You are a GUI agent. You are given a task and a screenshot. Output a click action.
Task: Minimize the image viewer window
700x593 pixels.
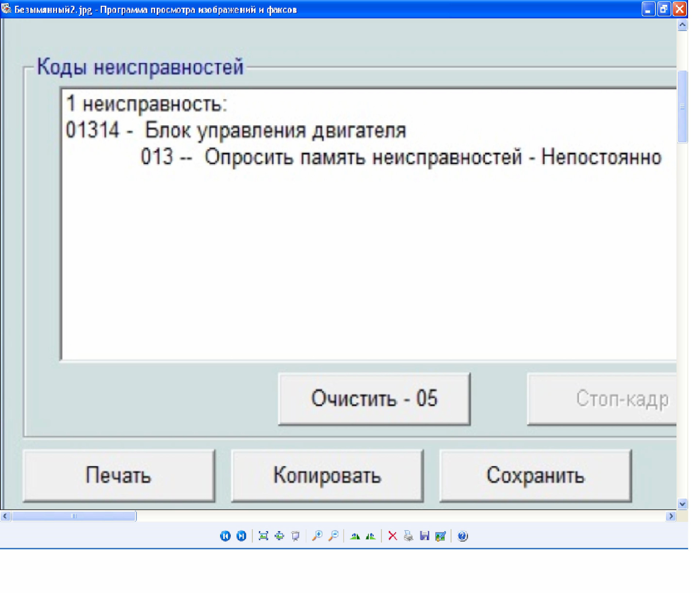(648, 9)
